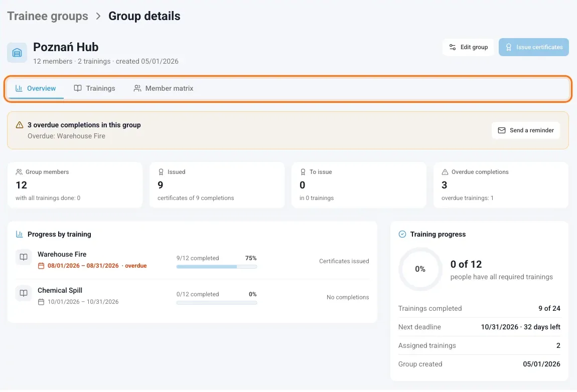
Task: Click the 'Certificates issued' status text
Action: click(344, 261)
